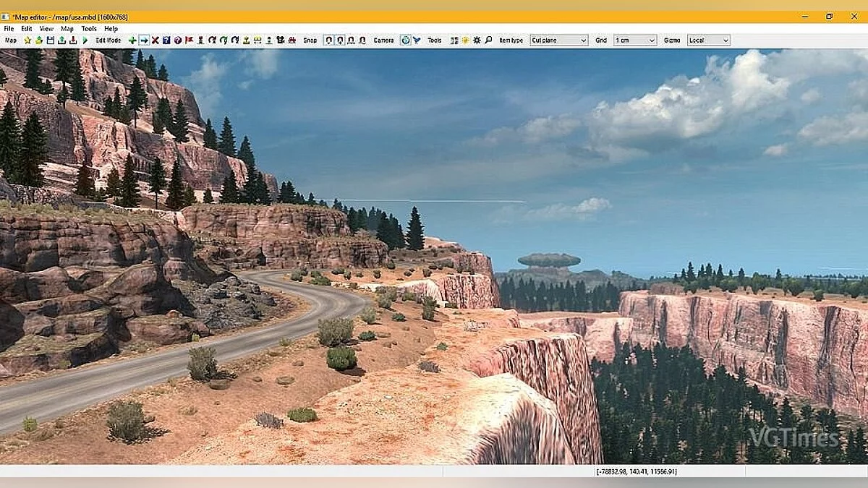Click the brightness/sun lighting icon

(x=465, y=40)
